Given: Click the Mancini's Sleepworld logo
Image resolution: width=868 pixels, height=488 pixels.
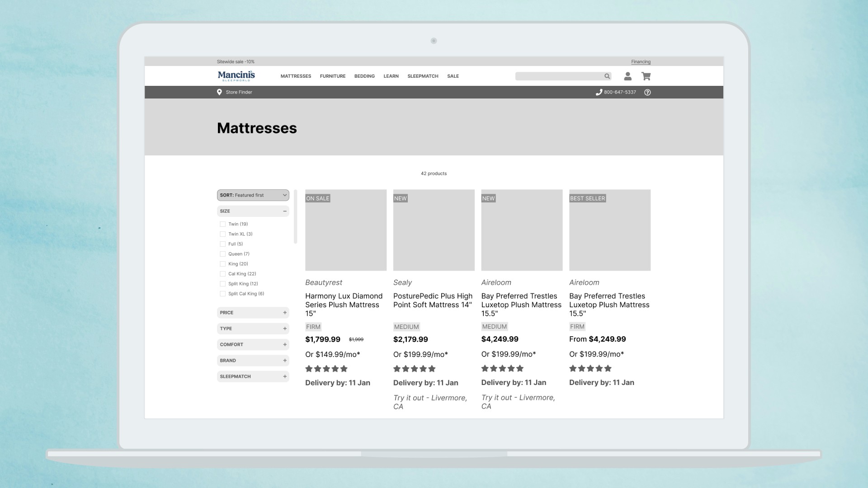Looking at the screenshot, I should click(236, 76).
